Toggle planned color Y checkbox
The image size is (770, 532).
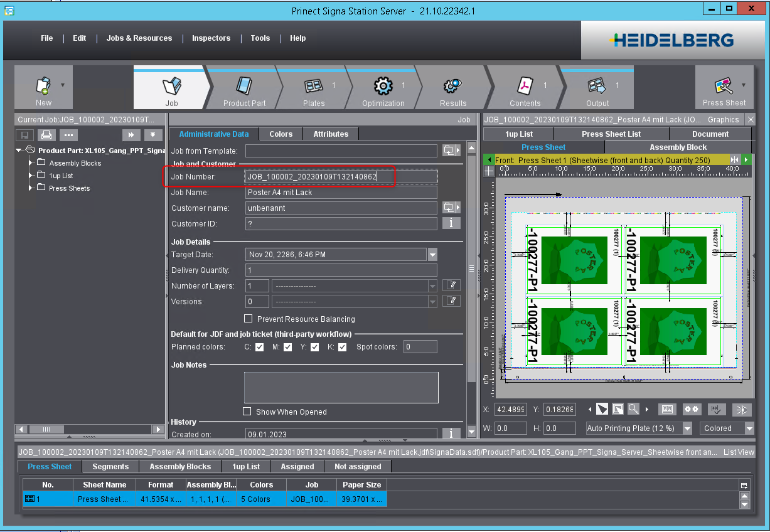click(314, 347)
